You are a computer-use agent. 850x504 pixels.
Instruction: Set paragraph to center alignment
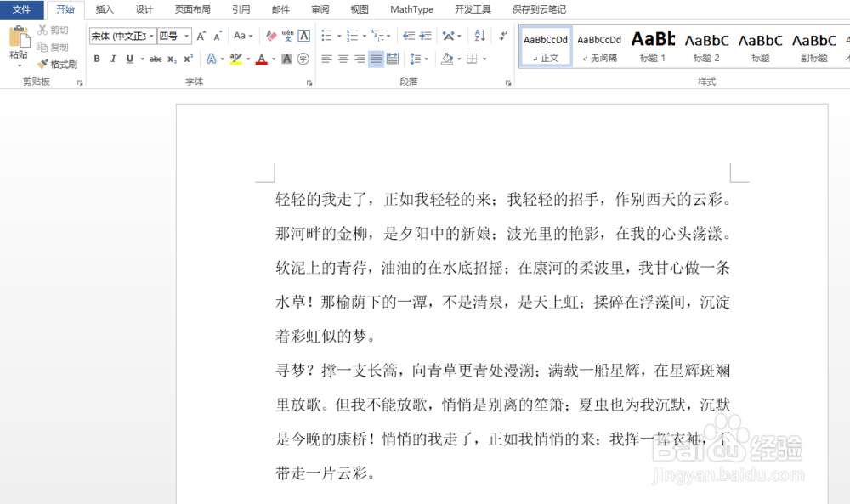(343, 59)
